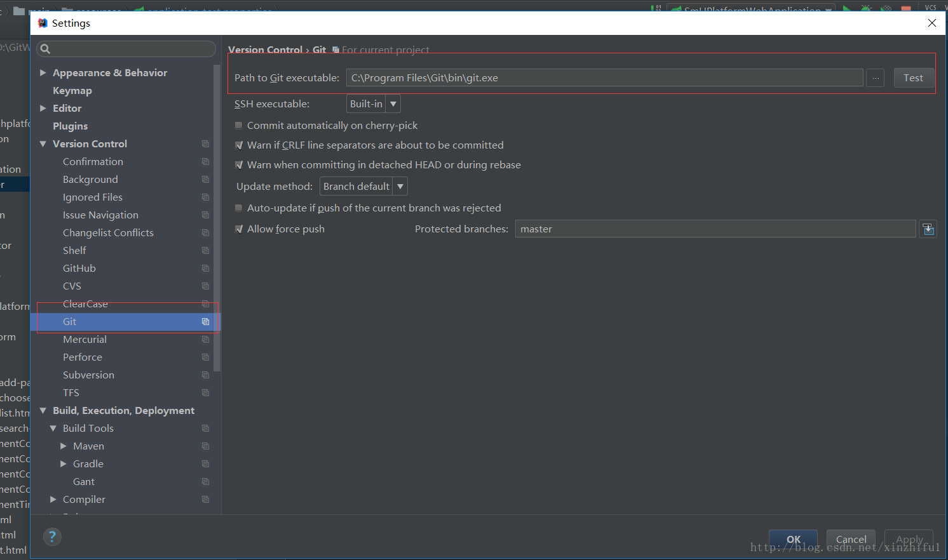Expand the Maven node arrow
The height and width of the screenshot is (560, 948).
pos(64,446)
